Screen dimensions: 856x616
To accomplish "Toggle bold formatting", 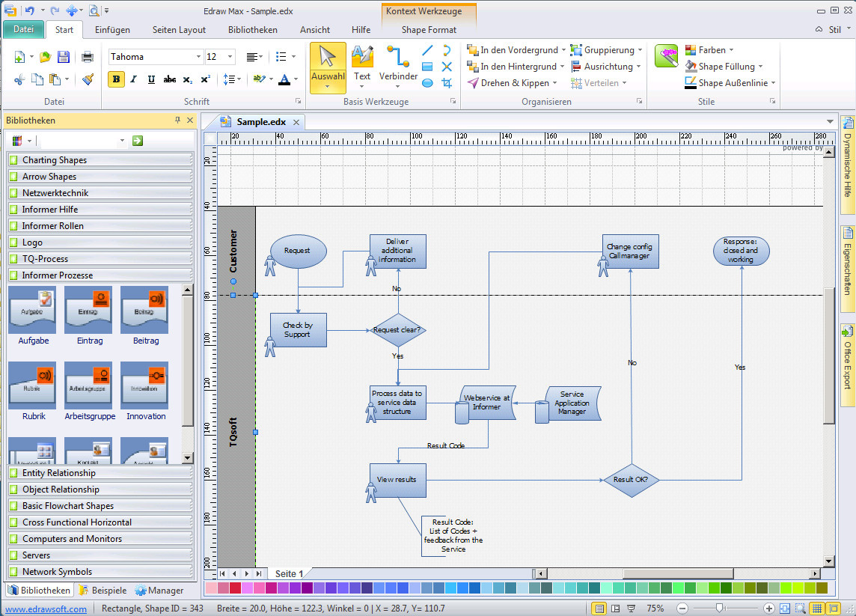I will point(116,79).
